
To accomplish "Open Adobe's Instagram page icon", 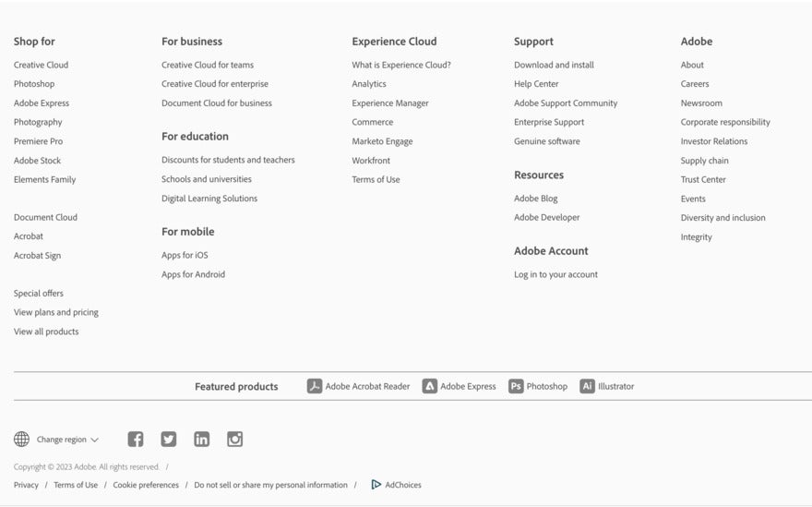I will coord(234,439).
